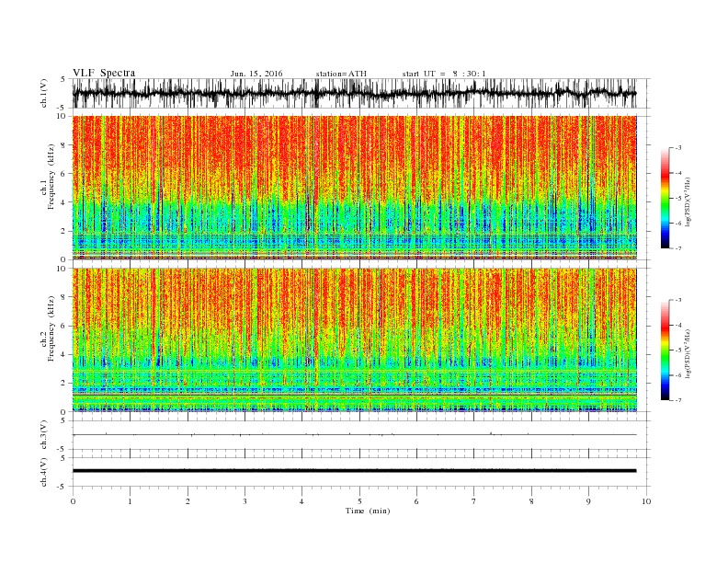Click the x-axis tick label '7'
The width and height of the screenshot is (728, 563).
(x=474, y=501)
